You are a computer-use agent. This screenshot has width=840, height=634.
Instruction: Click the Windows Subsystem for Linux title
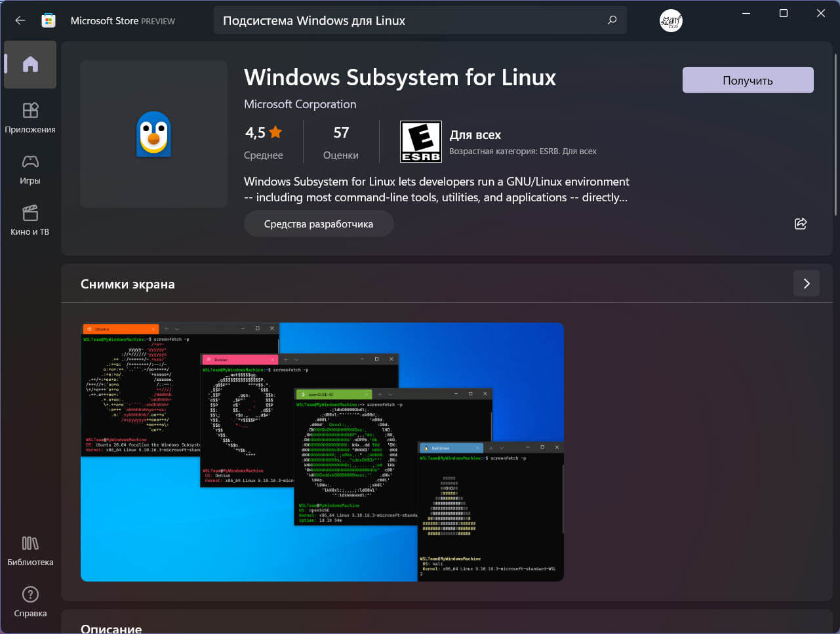coord(400,77)
